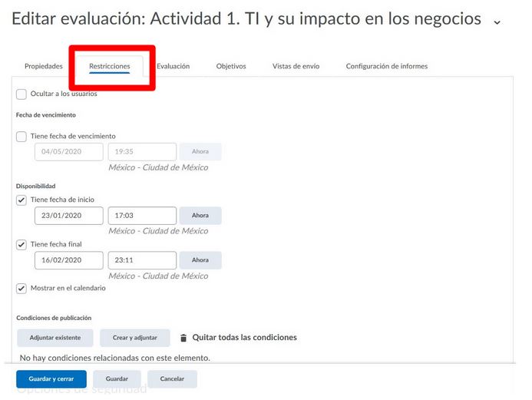Disable Mostrar en el calendario

[x=21, y=288]
